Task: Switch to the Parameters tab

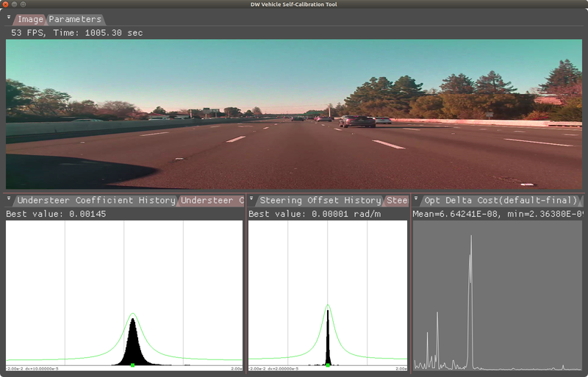Action: (74, 19)
